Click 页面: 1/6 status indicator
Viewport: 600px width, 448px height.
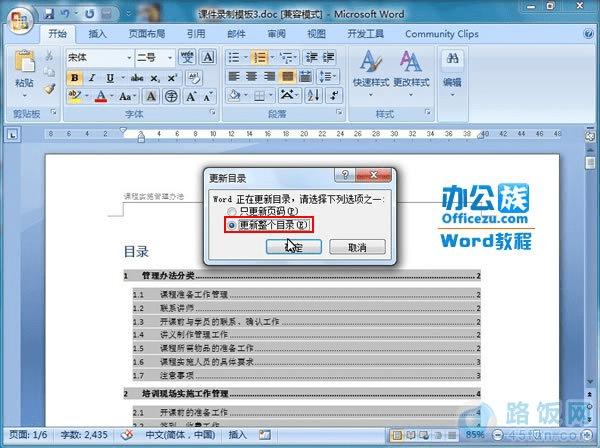pyautogui.click(x=28, y=435)
